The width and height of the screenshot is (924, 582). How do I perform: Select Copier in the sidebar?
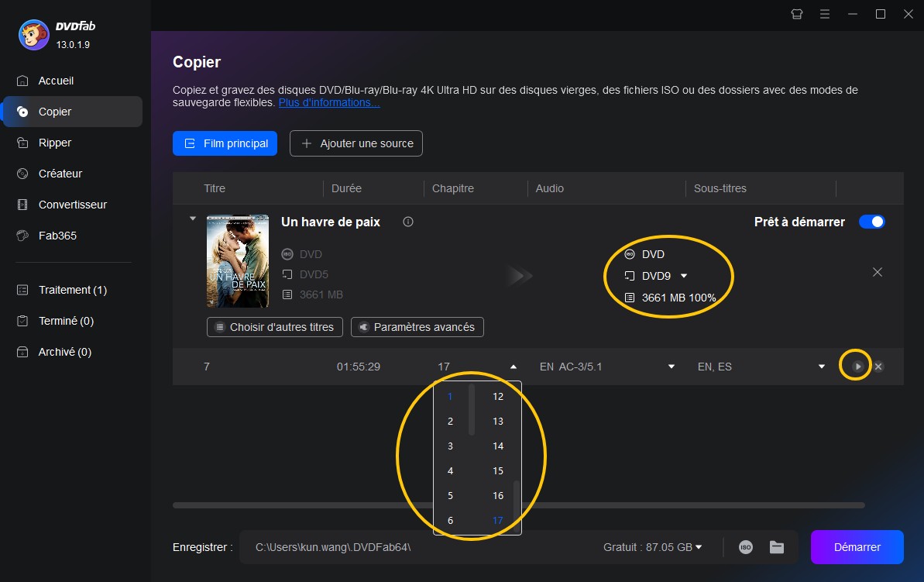[72, 112]
